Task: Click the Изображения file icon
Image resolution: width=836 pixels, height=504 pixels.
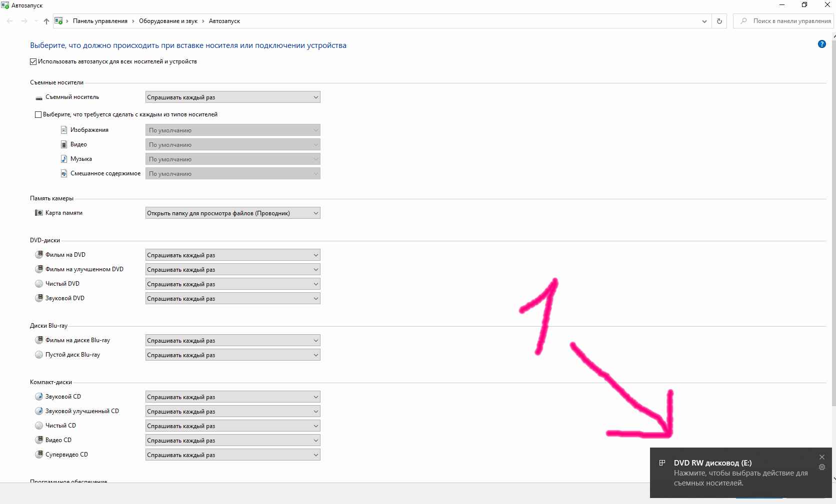Action: point(64,130)
